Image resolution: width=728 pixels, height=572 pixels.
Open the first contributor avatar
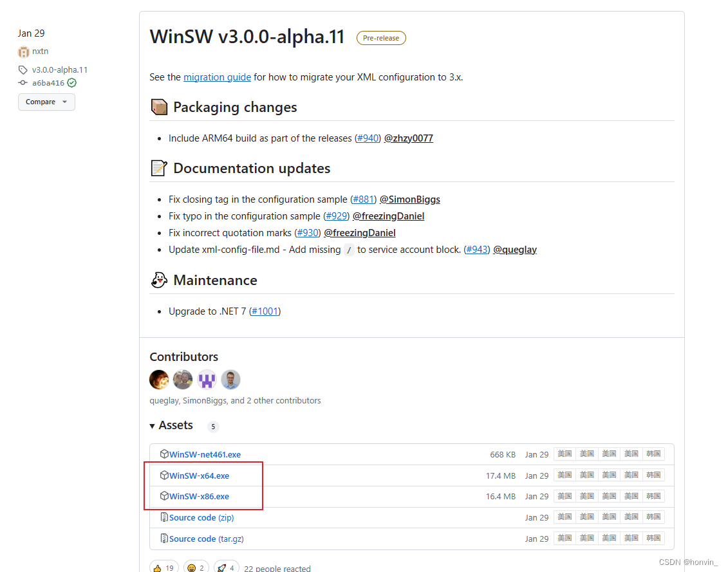(159, 380)
